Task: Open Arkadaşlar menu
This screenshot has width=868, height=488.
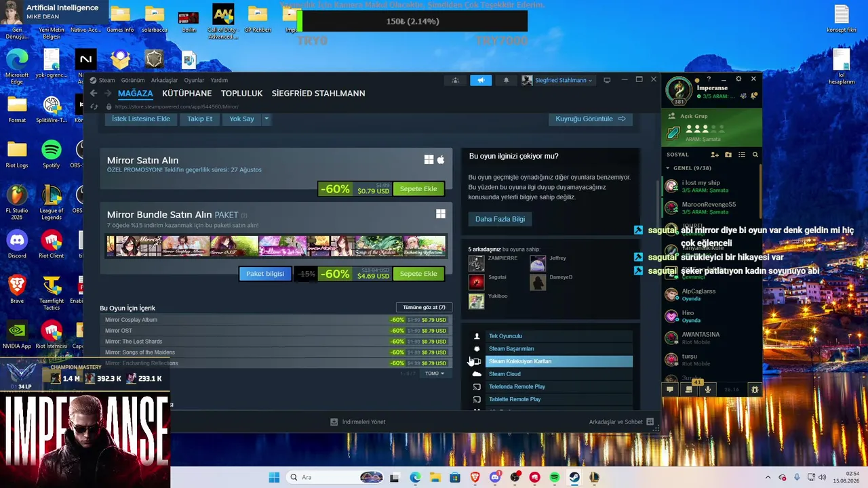Action: pyautogui.click(x=165, y=80)
